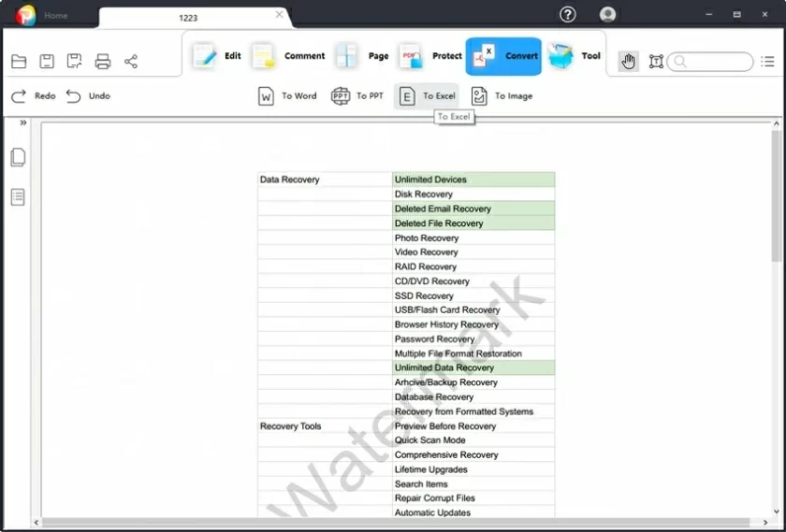Click the Redo text label
The width and height of the screenshot is (786, 532).
(x=45, y=95)
